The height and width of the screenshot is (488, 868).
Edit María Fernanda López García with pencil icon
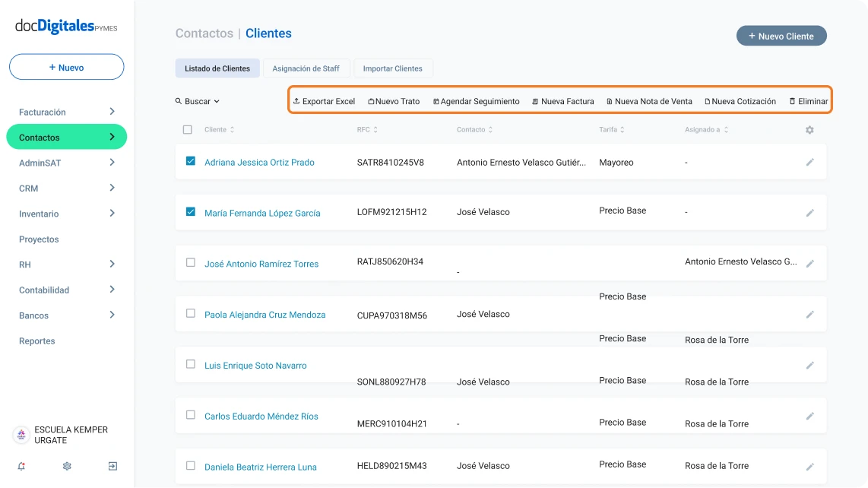click(x=810, y=214)
